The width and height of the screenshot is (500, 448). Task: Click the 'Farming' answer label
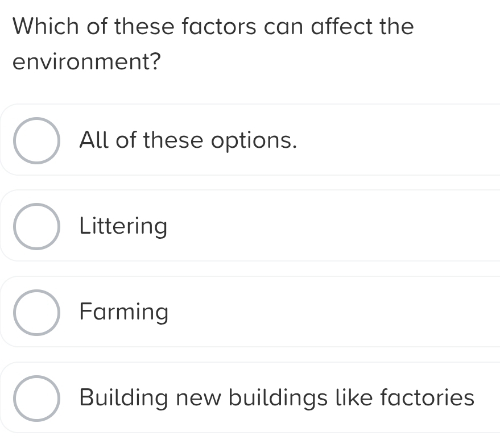click(x=124, y=312)
